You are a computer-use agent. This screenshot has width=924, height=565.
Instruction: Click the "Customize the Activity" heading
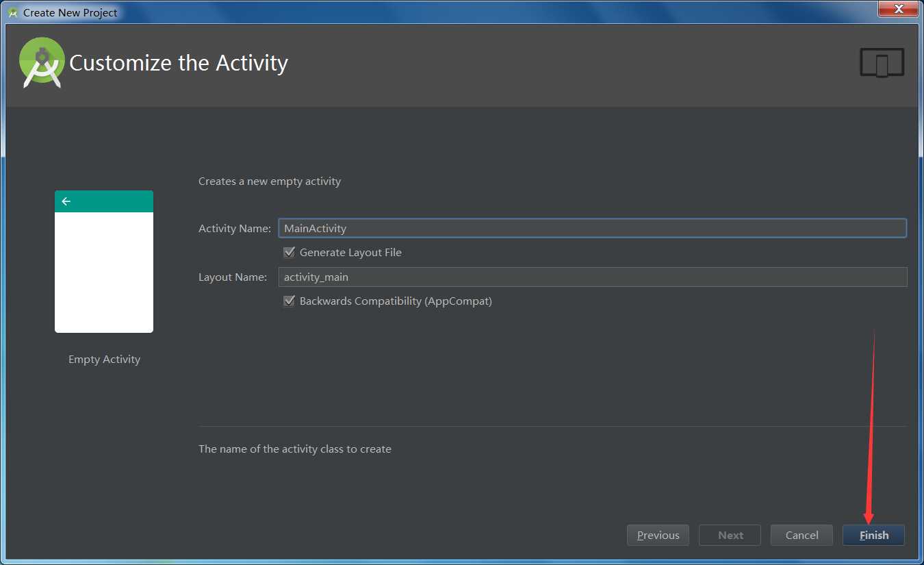click(x=179, y=62)
